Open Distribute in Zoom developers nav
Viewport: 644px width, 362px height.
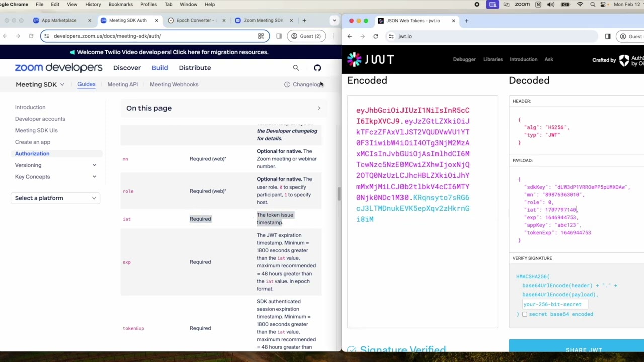coord(195,68)
